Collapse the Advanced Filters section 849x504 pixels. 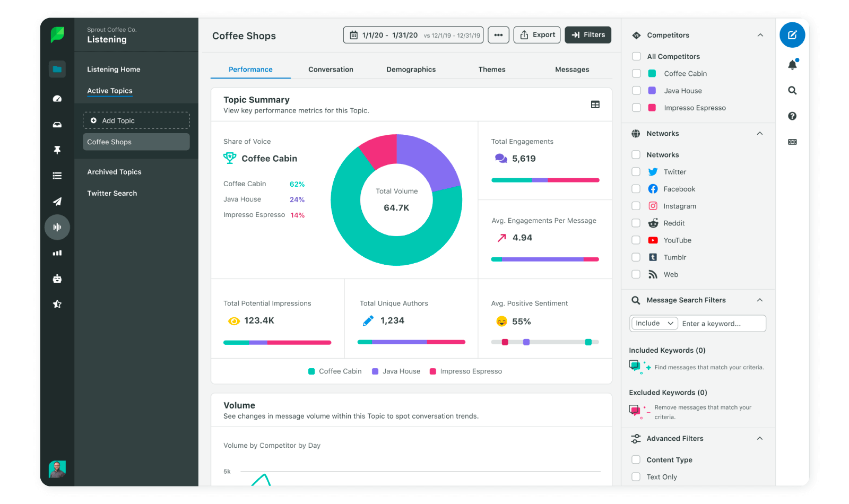point(760,438)
